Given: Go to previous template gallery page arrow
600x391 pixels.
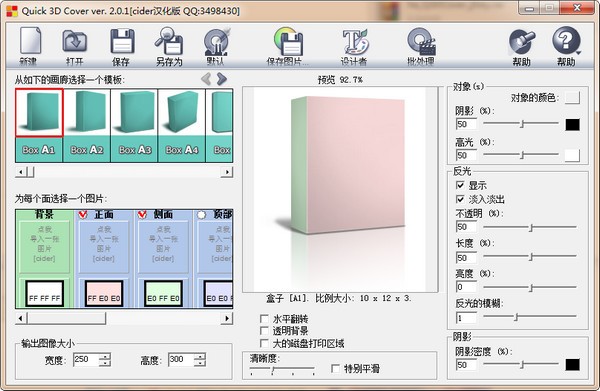Looking at the screenshot, I should click(x=206, y=79).
